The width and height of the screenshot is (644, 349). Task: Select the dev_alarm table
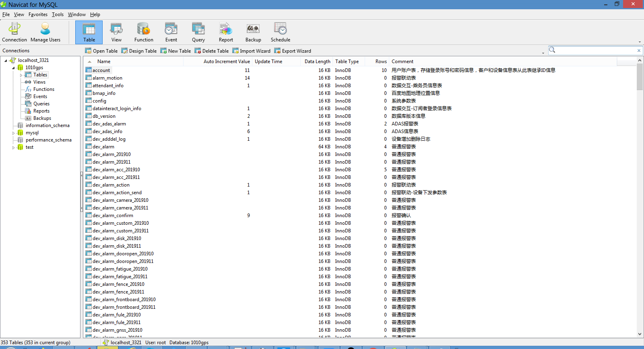[x=103, y=147]
